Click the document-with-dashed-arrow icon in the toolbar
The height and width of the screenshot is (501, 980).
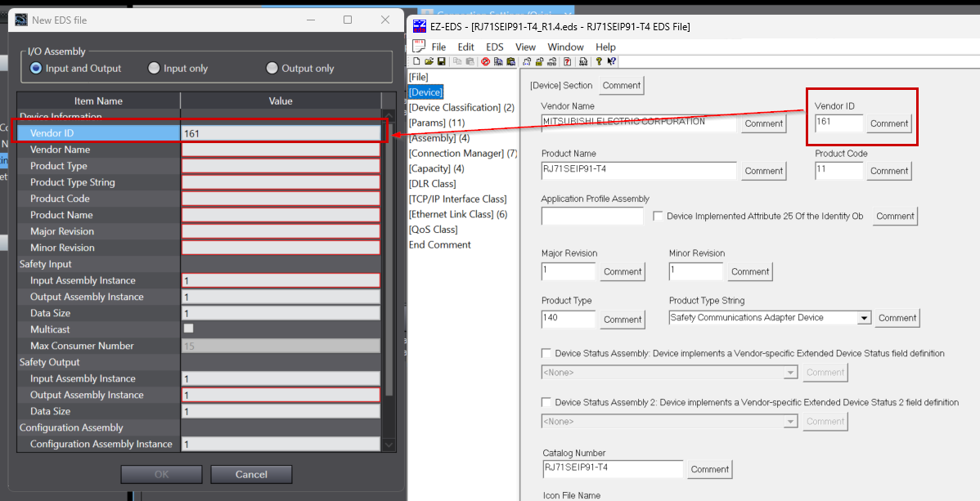pyautogui.click(x=527, y=61)
